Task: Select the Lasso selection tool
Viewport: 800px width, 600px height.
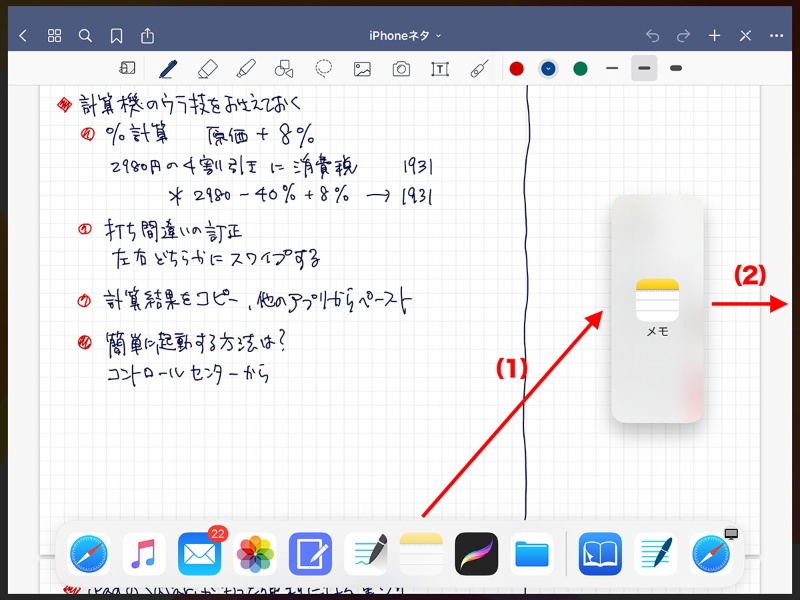Action: tap(324, 69)
